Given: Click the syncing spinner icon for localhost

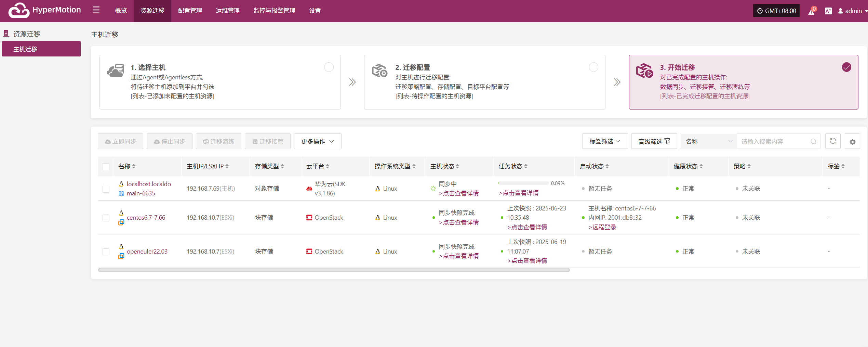Looking at the screenshot, I should (x=433, y=189).
